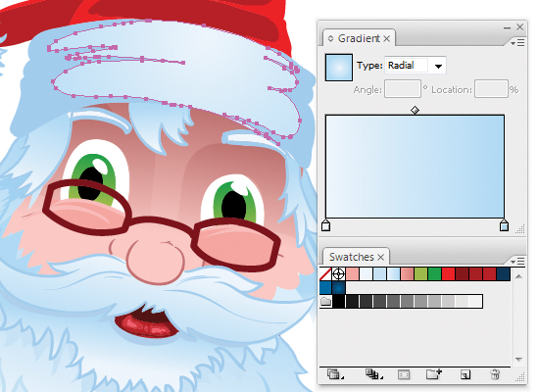Viewport: 539px width, 392px height.
Task: Open the Show Swatch Kinds menu icon
Action: pyautogui.click(x=373, y=374)
